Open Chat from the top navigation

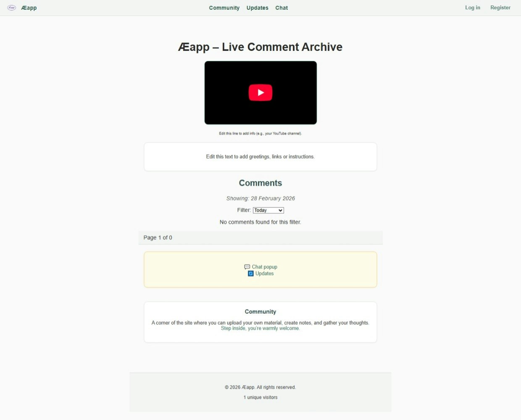tap(282, 8)
